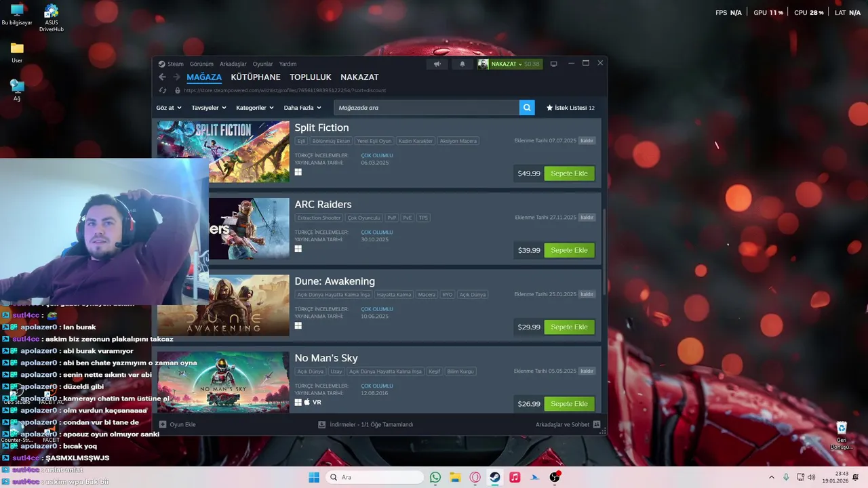The image size is (868, 488).
Task: Add Dune: Awakening to cart
Action: (569, 327)
